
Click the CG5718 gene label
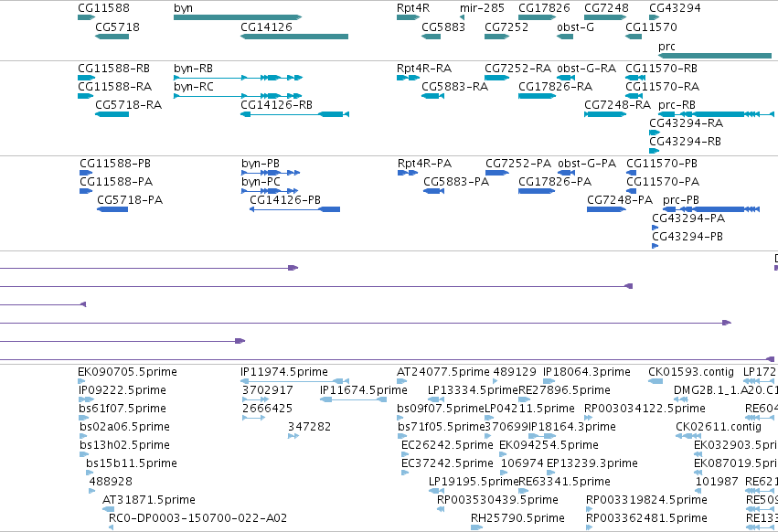[x=117, y=27]
